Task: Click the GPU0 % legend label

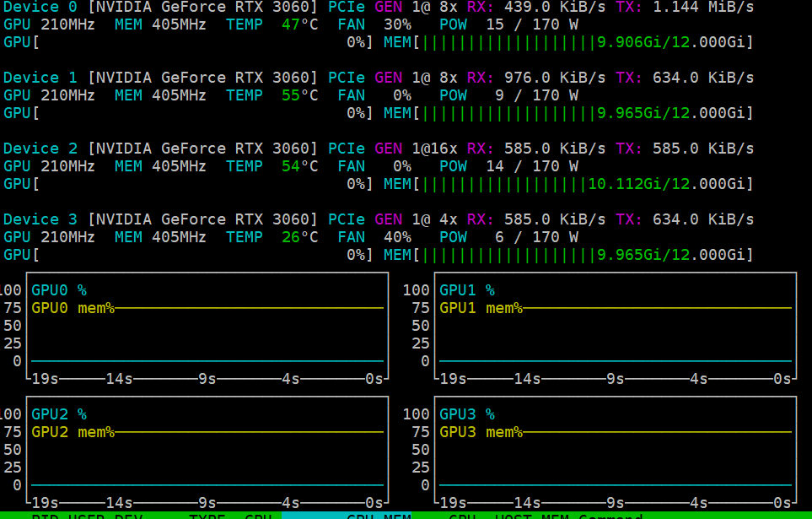Action: click(59, 290)
